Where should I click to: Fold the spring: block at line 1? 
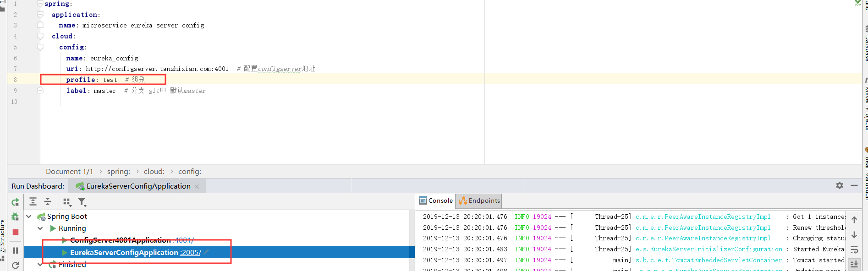point(40,4)
